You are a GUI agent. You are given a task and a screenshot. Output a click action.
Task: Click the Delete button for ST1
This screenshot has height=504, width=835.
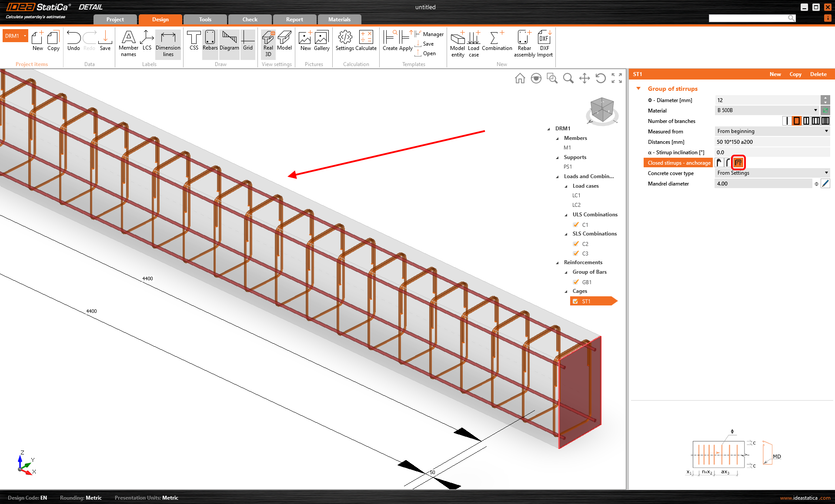pyautogui.click(x=818, y=74)
